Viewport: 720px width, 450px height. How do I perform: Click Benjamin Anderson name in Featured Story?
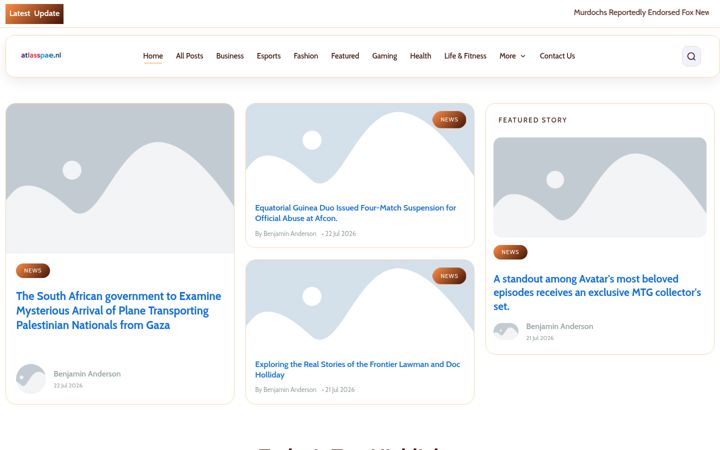coord(559,326)
